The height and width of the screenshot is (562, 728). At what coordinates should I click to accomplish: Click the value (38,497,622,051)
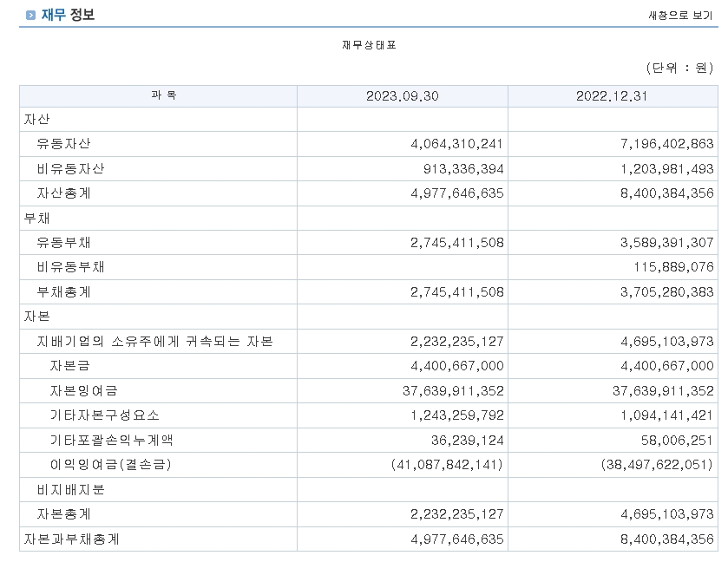[657, 465]
